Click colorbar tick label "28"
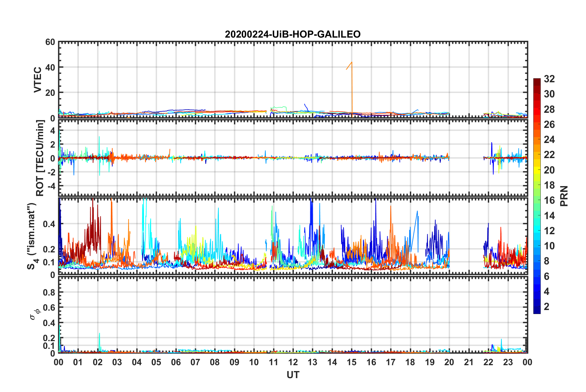The width and height of the screenshot is (586, 392). 549,109
